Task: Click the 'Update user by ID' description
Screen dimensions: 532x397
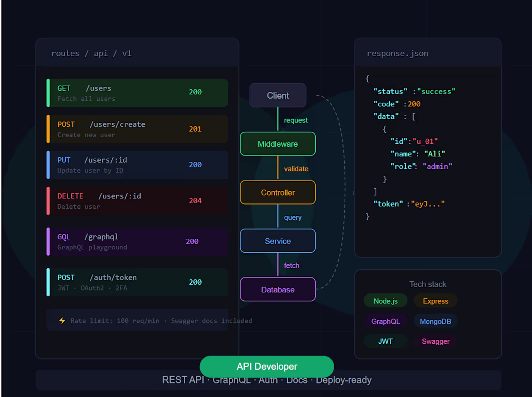Action: click(90, 170)
